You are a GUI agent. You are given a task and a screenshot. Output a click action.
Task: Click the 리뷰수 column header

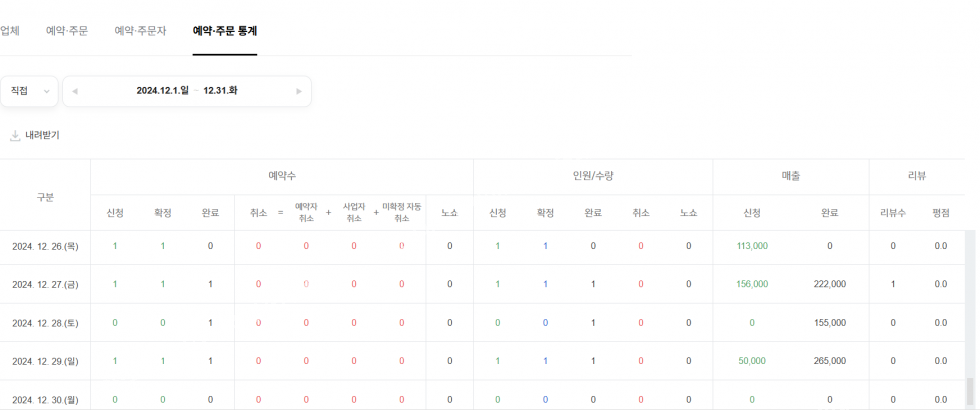(x=892, y=213)
